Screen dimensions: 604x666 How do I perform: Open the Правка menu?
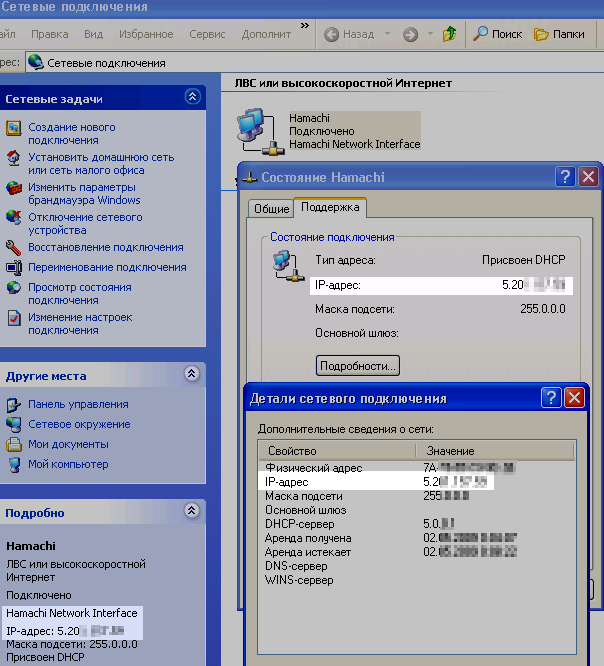click(49, 34)
